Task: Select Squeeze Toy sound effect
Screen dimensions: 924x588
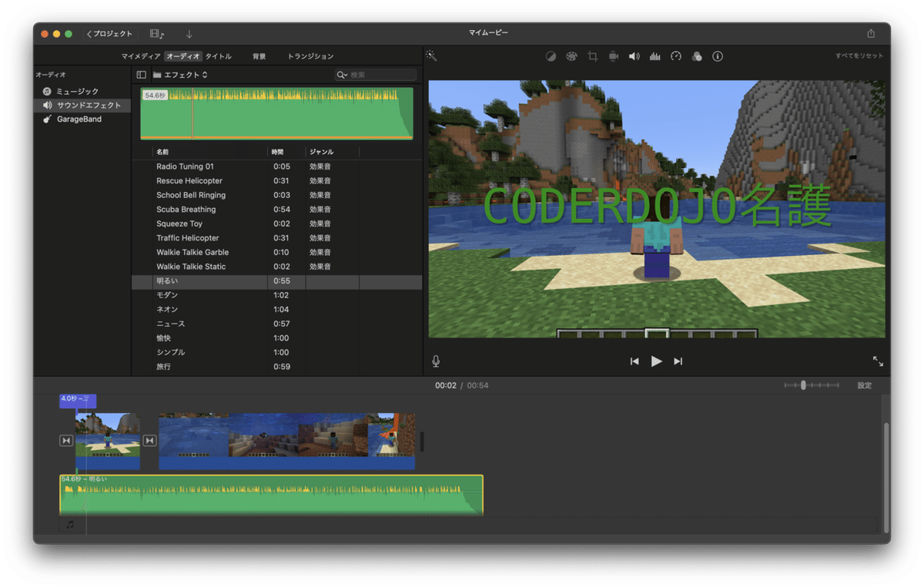Action: coord(276,223)
